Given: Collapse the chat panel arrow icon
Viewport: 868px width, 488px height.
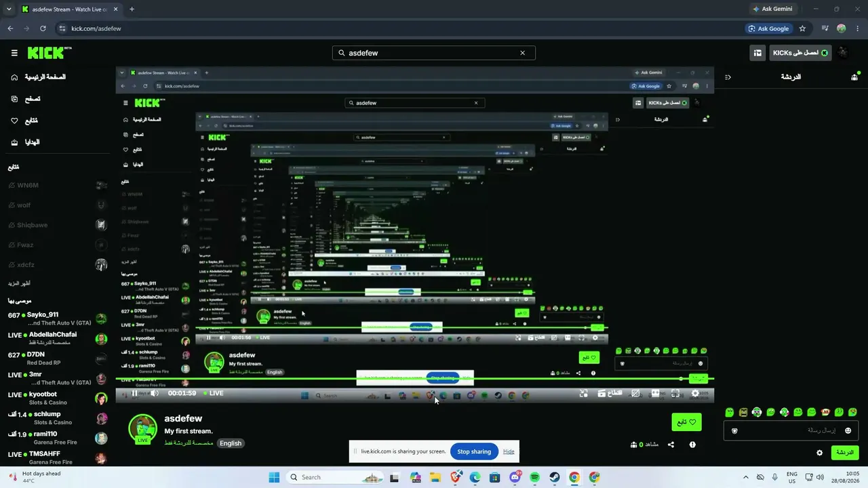Looking at the screenshot, I should 728,77.
